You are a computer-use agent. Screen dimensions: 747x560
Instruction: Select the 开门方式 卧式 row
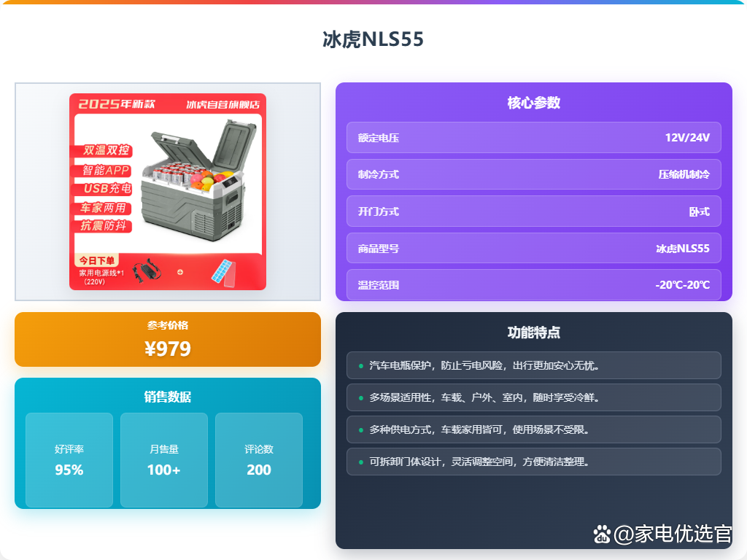(x=533, y=211)
